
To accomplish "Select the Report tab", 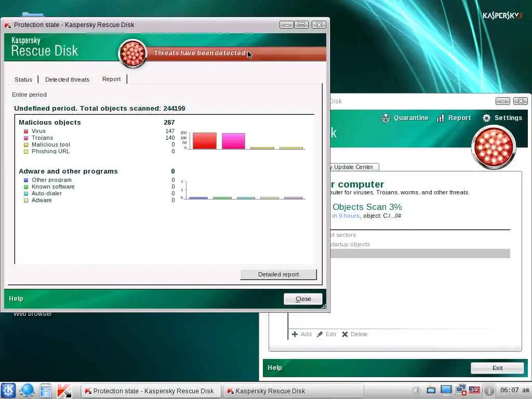I will (x=111, y=79).
